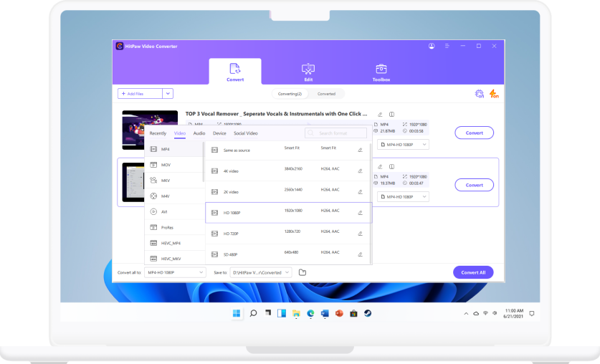Choose the MP4 format

pyautogui.click(x=174, y=149)
